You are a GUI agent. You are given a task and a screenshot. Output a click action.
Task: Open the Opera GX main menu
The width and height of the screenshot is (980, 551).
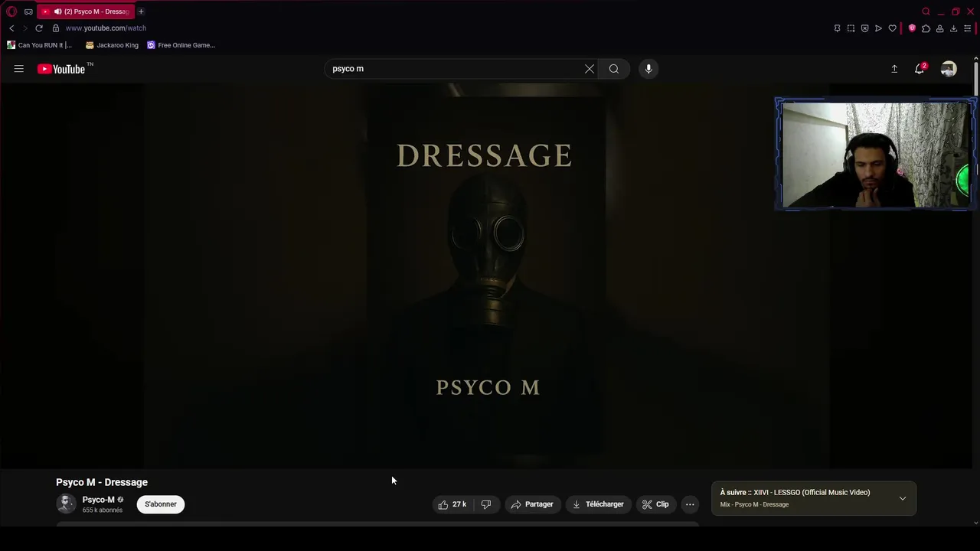click(11, 11)
